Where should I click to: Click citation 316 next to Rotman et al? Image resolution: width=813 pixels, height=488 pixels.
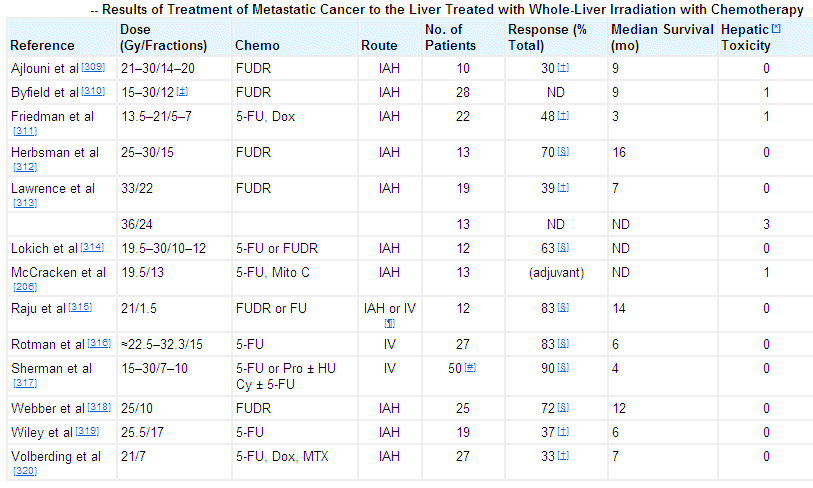point(100,343)
